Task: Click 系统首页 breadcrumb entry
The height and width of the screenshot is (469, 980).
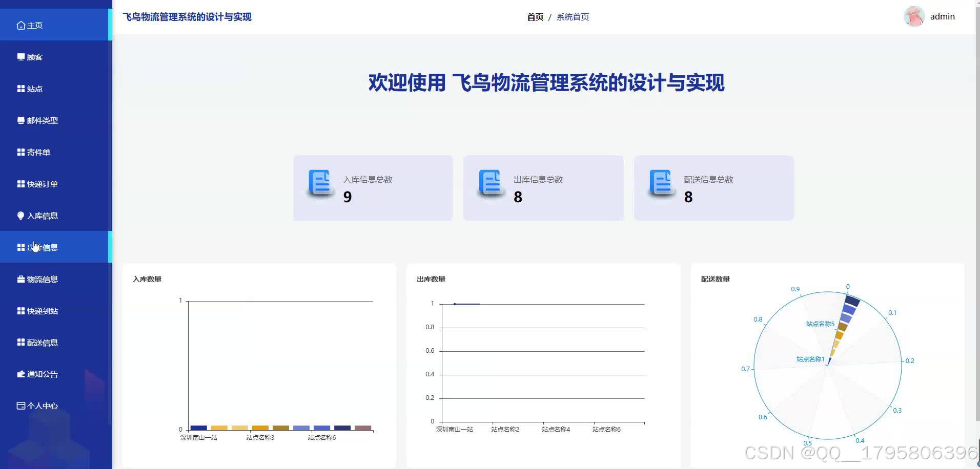Action: click(x=571, y=16)
